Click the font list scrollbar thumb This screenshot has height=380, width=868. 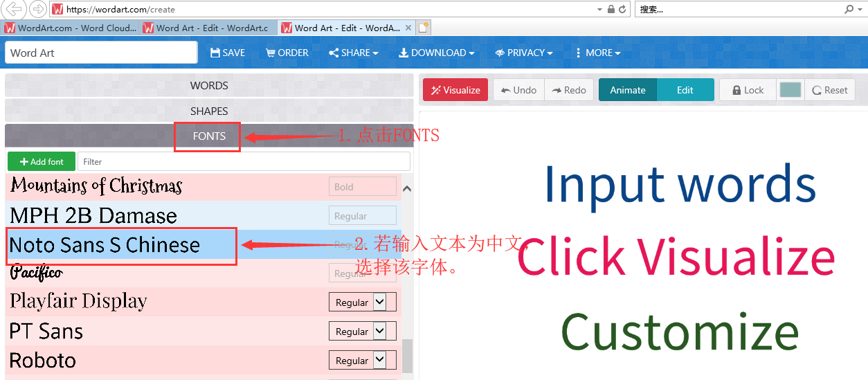(407, 355)
